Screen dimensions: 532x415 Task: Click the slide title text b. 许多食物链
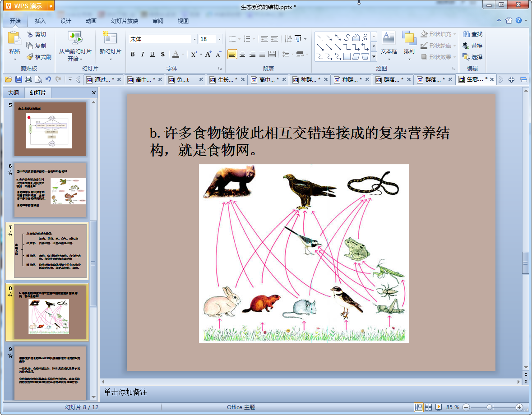(x=299, y=141)
